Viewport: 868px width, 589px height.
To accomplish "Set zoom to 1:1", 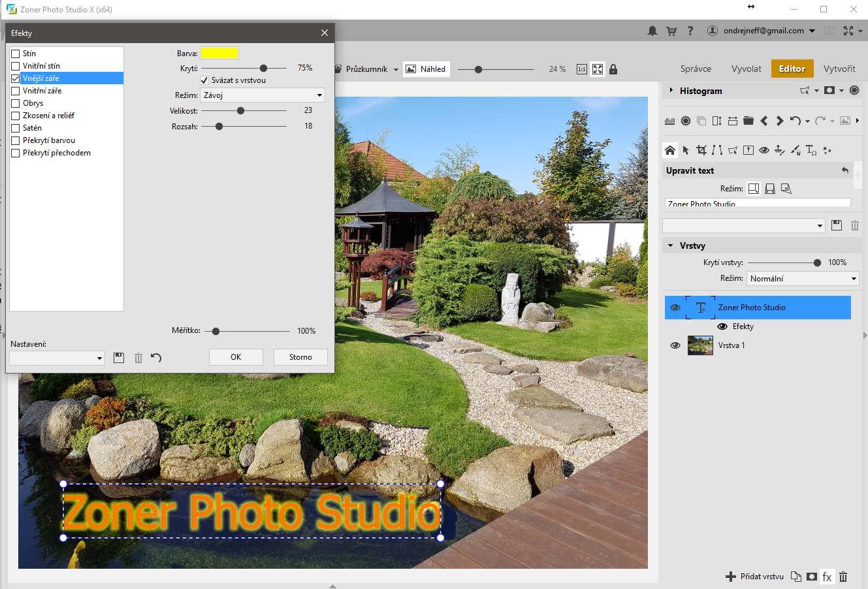I will pyautogui.click(x=581, y=69).
